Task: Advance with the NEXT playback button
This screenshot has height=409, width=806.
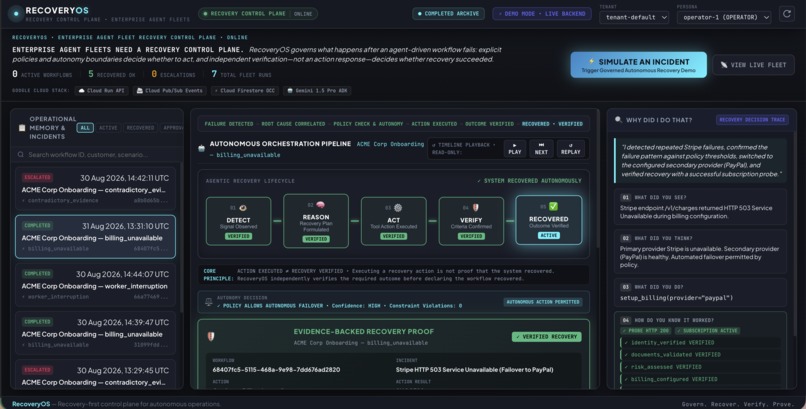Action: click(x=541, y=148)
